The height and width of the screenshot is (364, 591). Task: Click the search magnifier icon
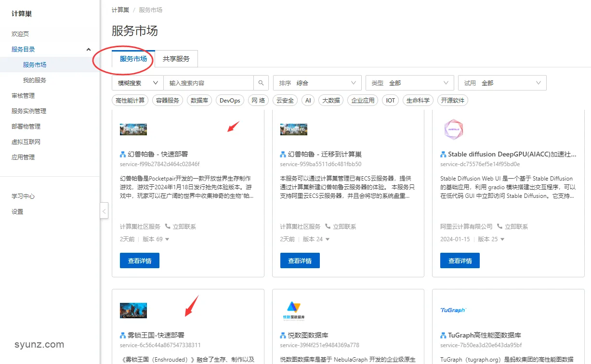click(x=261, y=82)
